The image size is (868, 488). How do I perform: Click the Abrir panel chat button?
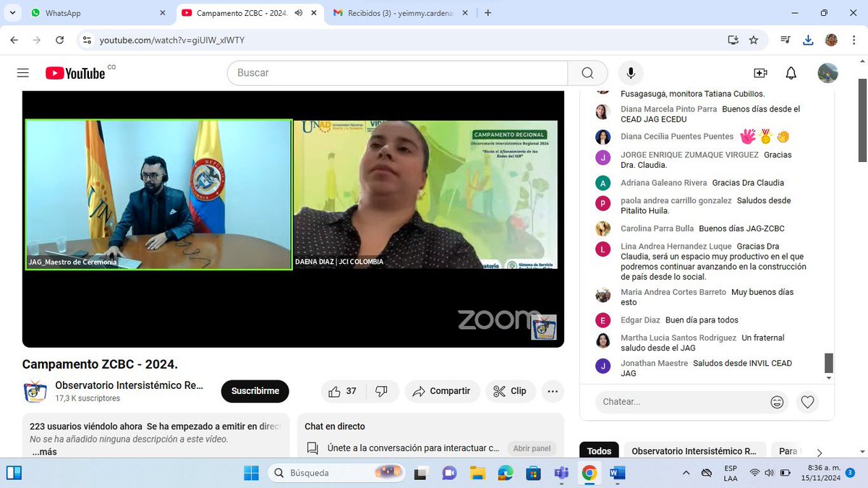tap(532, 448)
